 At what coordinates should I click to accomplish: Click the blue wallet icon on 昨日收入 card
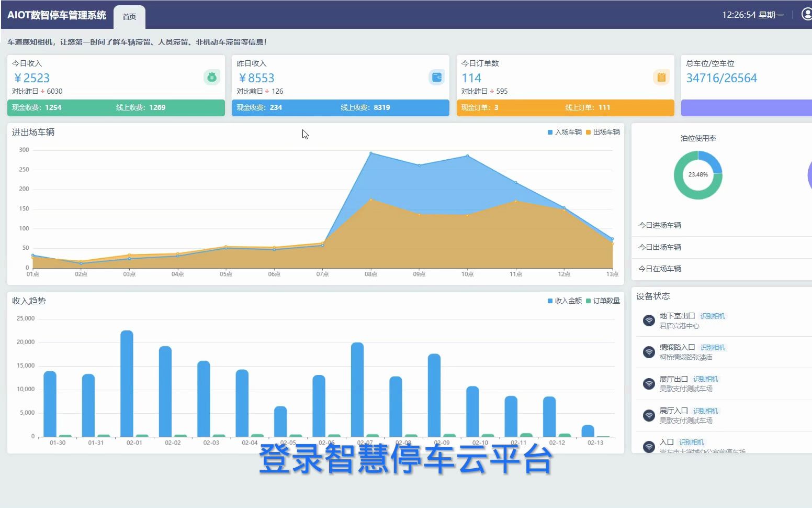[436, 77]
